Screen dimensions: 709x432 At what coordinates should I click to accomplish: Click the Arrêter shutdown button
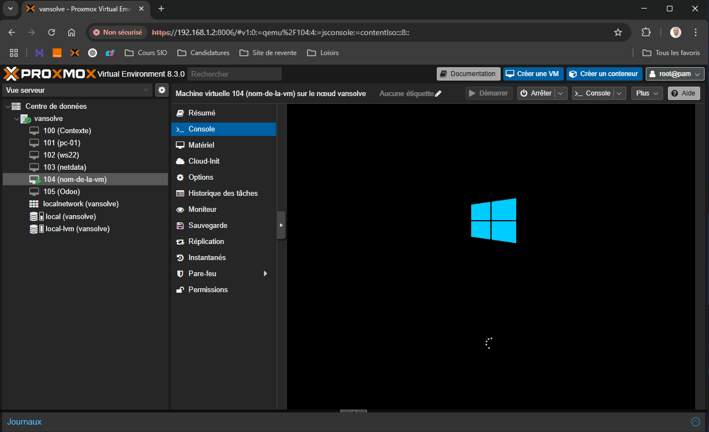pyautogui.click(x=536, y=93)
